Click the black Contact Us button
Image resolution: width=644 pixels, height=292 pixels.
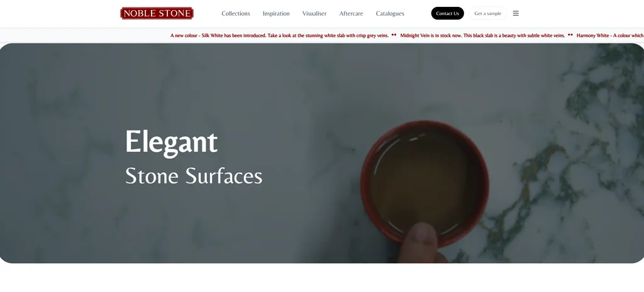447,14
